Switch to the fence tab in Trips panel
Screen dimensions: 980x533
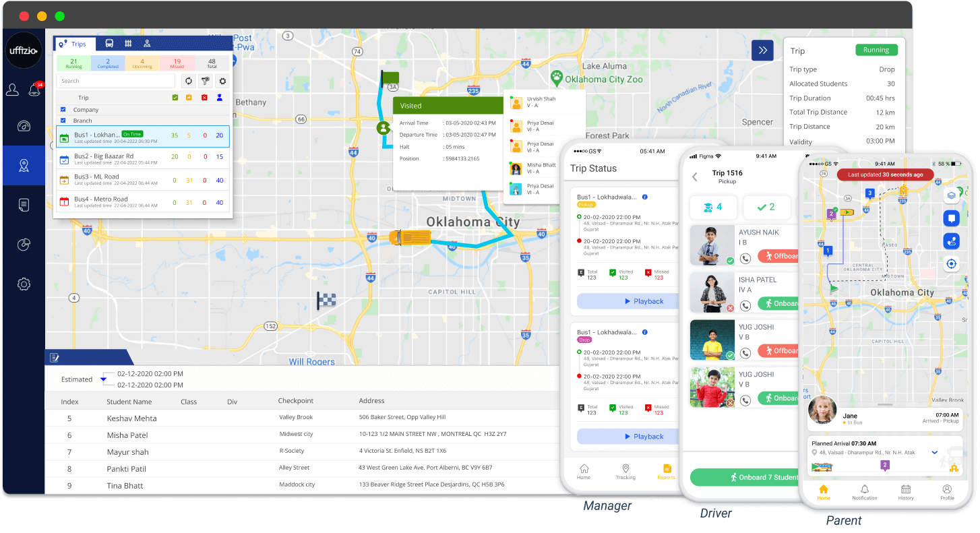click(128, 44)
